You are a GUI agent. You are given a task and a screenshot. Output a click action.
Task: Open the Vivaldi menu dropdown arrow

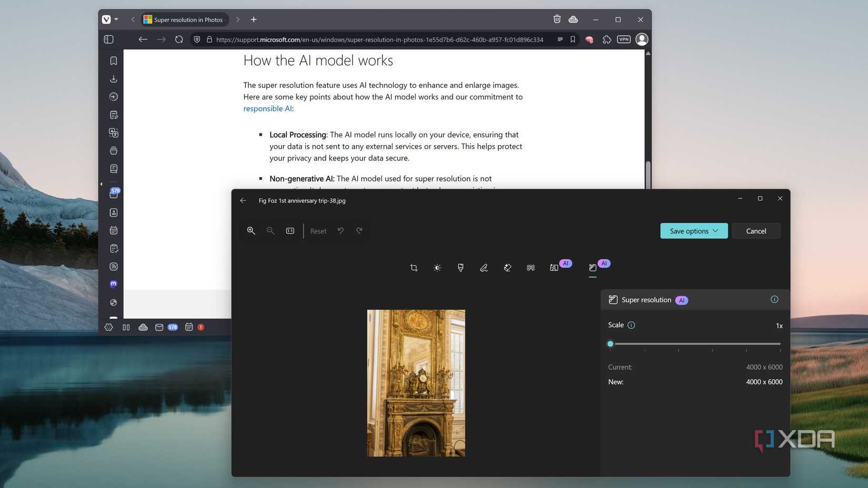pyautogui.click(x=116, y=19)
